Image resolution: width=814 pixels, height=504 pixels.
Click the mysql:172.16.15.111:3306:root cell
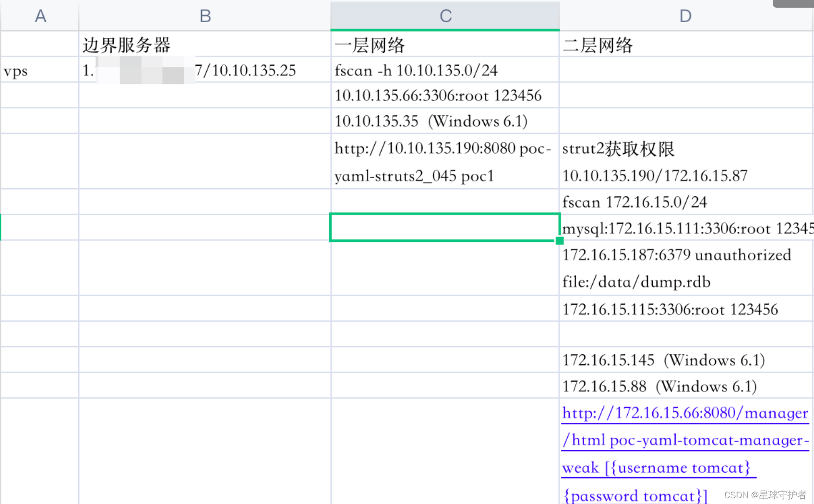(x=686, y=228)
